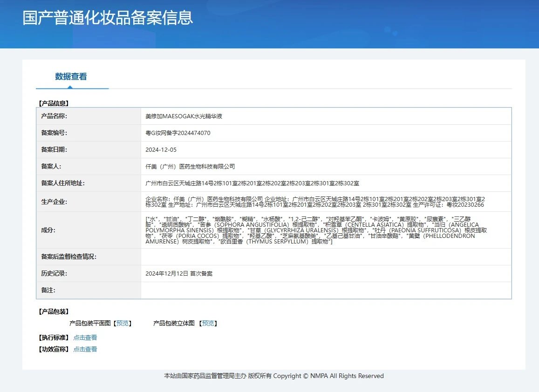Viewport: 539px width, 392px height.
Task: Click the 备案编号 row label
Action: [54, 133]
